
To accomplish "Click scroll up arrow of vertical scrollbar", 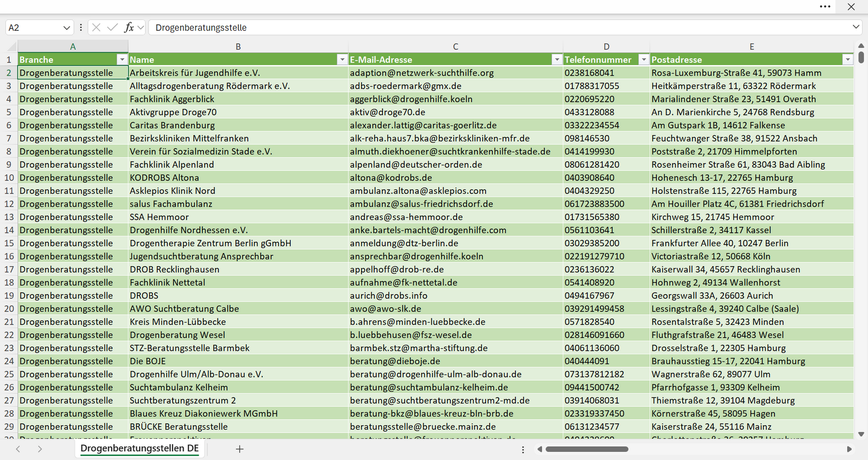I will tap(861, 46).
